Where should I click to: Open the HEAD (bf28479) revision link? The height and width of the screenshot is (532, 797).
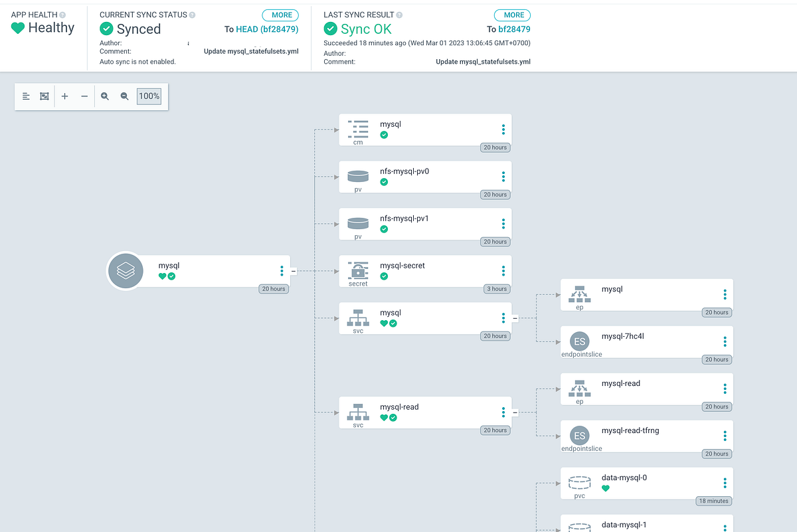[267, 29]
